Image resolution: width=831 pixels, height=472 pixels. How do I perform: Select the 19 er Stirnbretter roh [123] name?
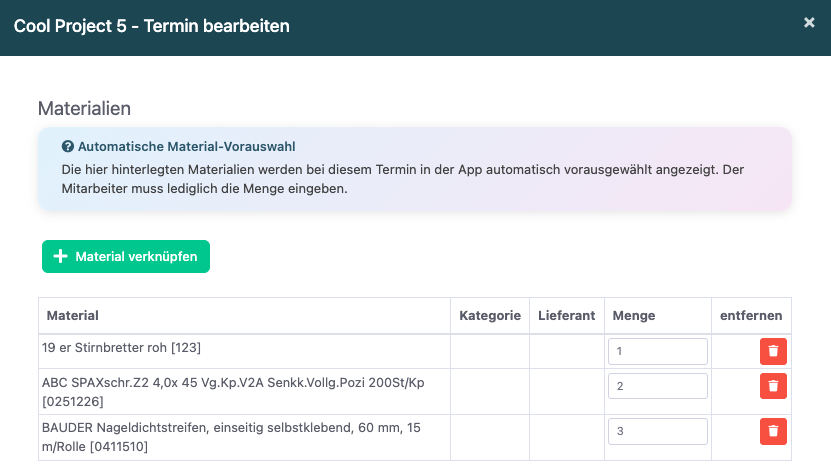(x=120, y=349)
